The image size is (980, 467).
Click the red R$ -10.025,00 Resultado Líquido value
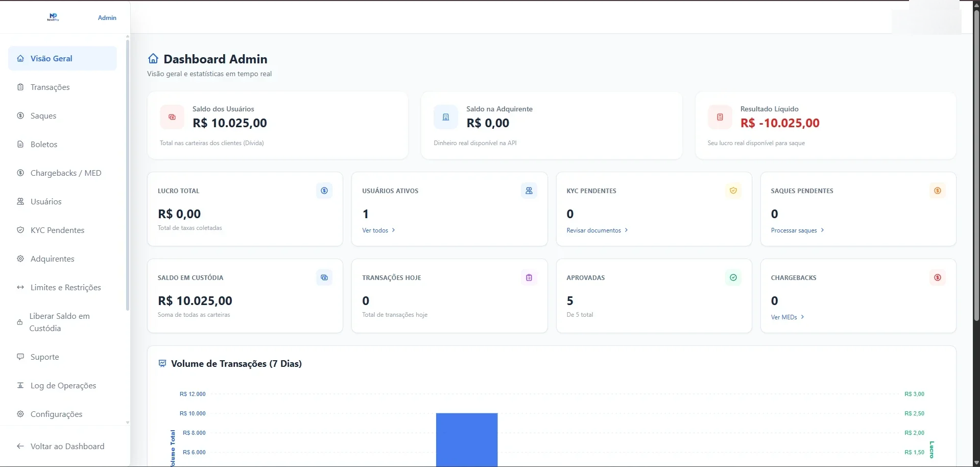[780, 123]
